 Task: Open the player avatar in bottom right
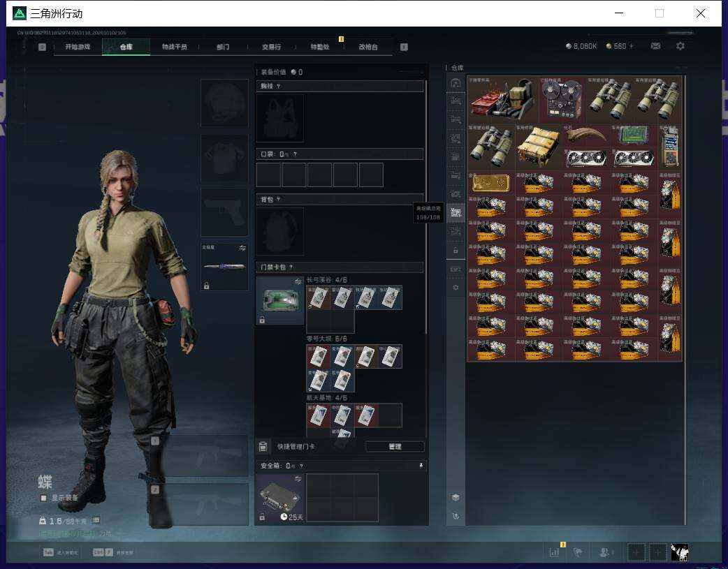coord(680,553)
